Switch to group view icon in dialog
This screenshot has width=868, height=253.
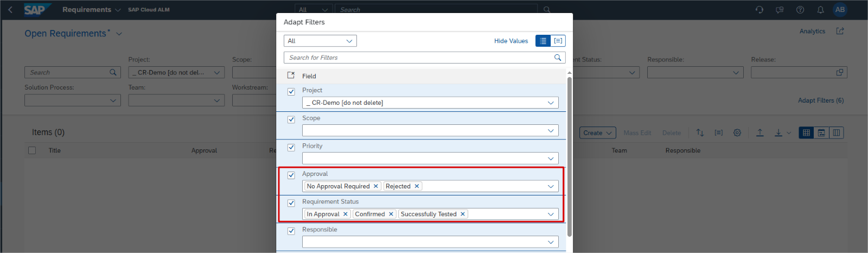point(558,41)
